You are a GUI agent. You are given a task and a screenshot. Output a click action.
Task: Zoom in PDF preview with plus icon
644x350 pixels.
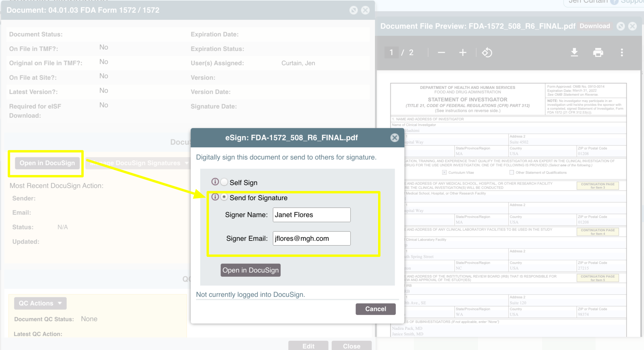pos(463,53)
